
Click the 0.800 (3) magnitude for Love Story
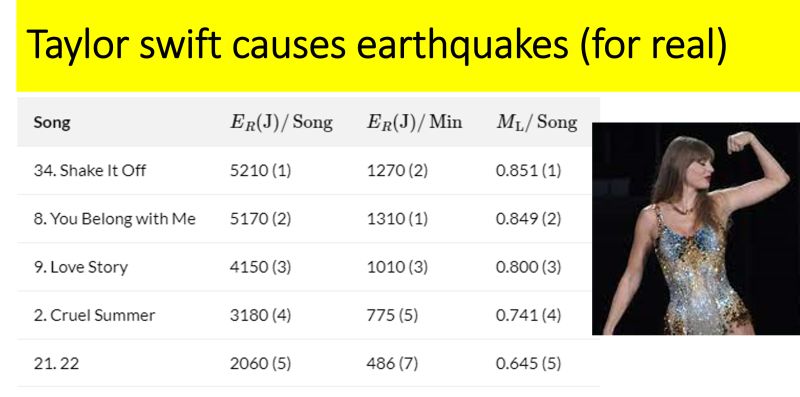pos(529,267)
